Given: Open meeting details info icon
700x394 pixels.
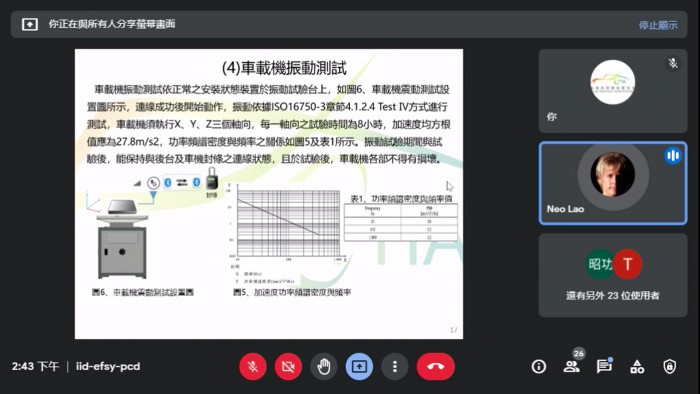Looking at the screenshot, I should pos(538,367).
